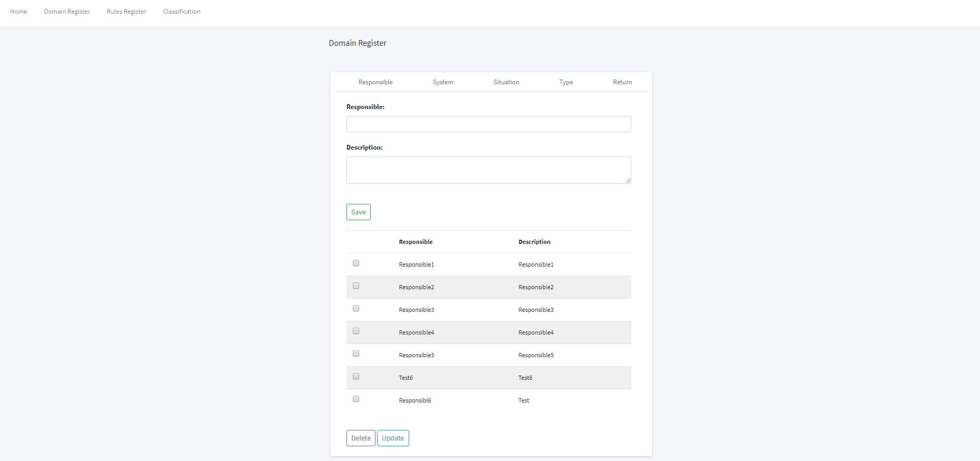Click Responsible1 in the Responsible column
The image size is (980, 461).
(x=416, y=264)
